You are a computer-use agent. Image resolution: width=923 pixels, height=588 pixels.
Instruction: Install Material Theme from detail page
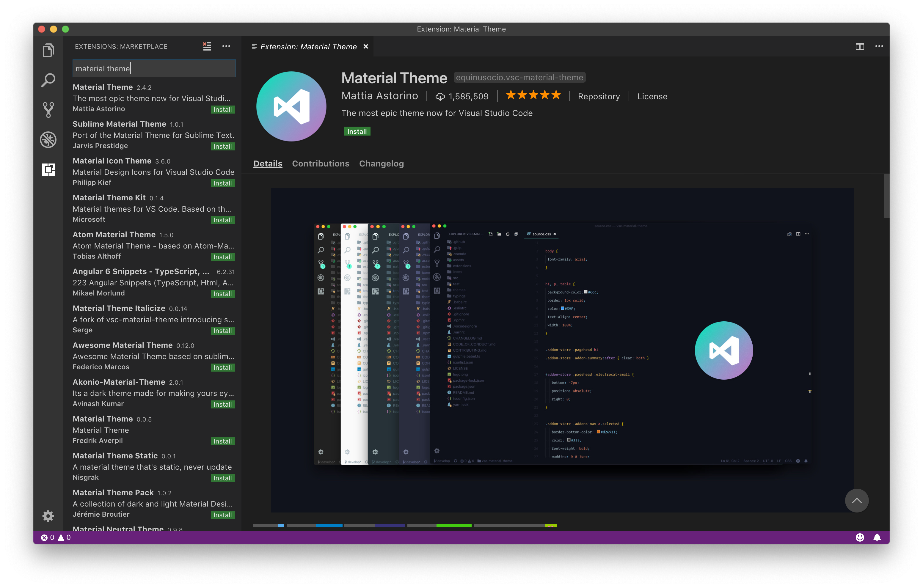(357, 131)
